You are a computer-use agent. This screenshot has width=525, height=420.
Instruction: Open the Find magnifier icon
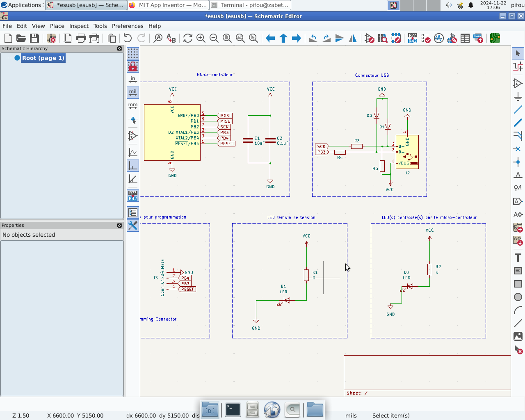point(158,38)
